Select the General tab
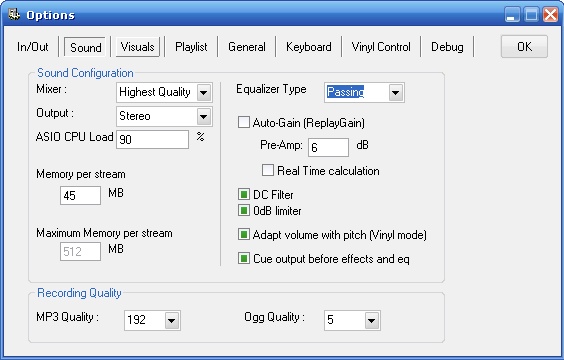Viewport: 564px width, 360px height. click(x=247, y=47)
